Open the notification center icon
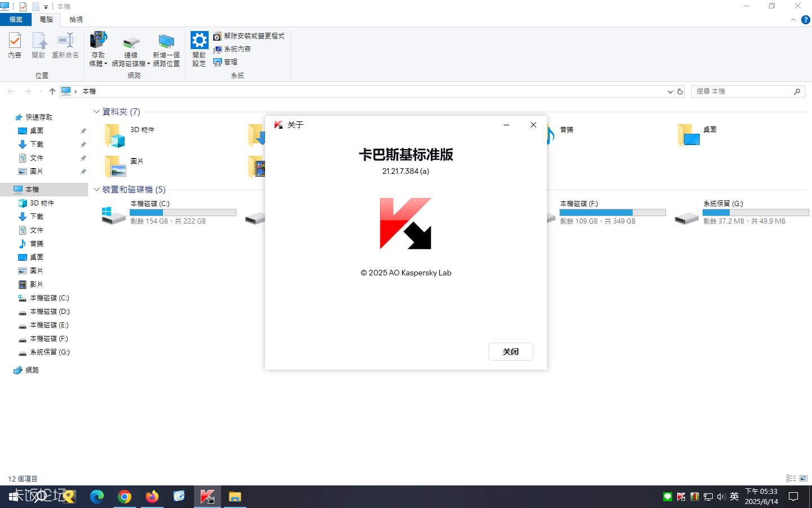812x508 pixels. [793, 497]
